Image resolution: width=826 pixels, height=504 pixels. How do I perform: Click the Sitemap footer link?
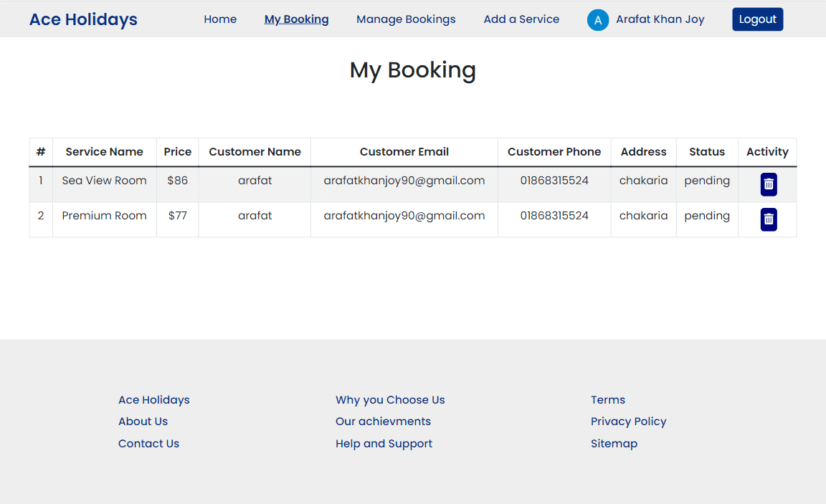pos(614,444)
